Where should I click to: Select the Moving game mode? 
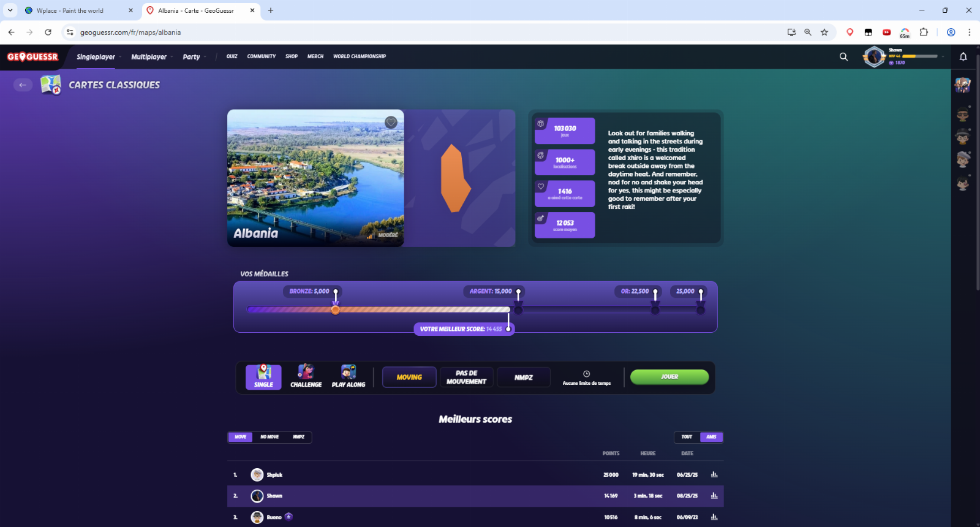pyautogui.click(x=409, y=377)
